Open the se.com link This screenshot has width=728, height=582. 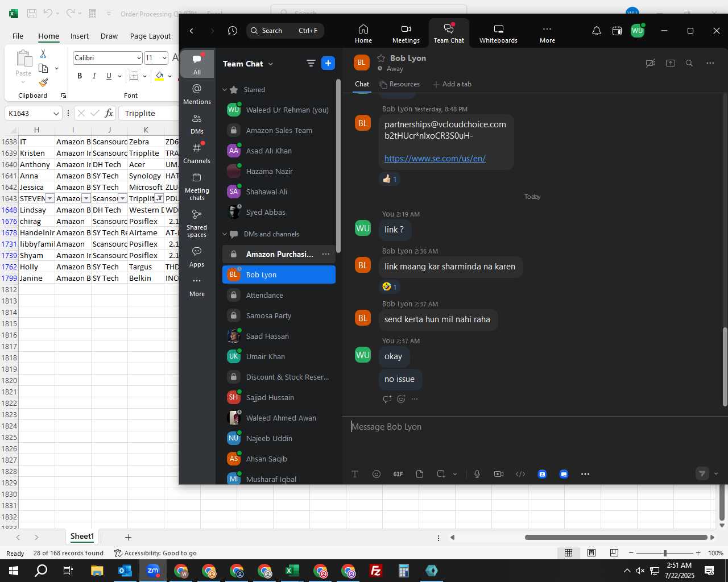[435, 159]
